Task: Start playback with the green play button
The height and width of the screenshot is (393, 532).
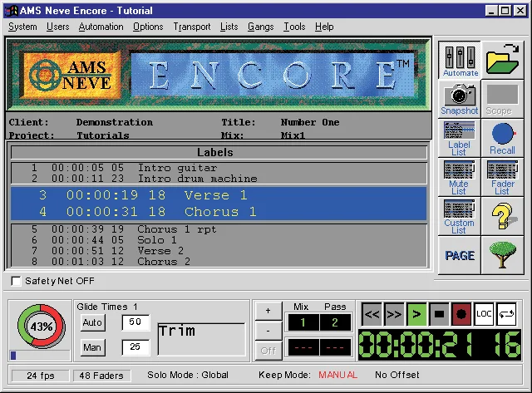Action: (416, 314)
